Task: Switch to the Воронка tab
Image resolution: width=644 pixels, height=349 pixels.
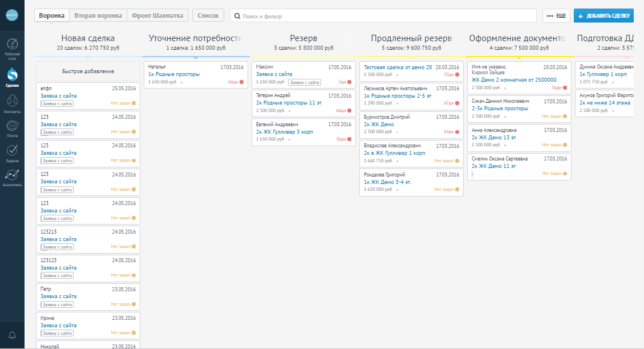Action: (x=52, y=15)
